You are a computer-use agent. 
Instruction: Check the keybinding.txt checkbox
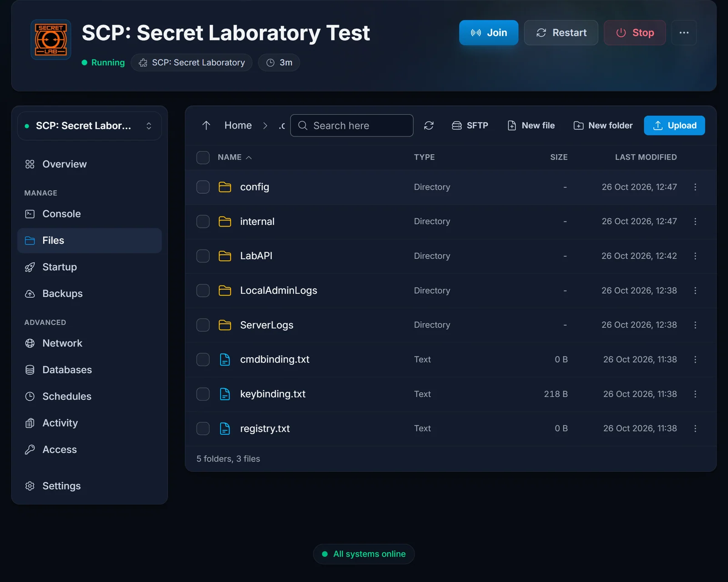[203, 394]
